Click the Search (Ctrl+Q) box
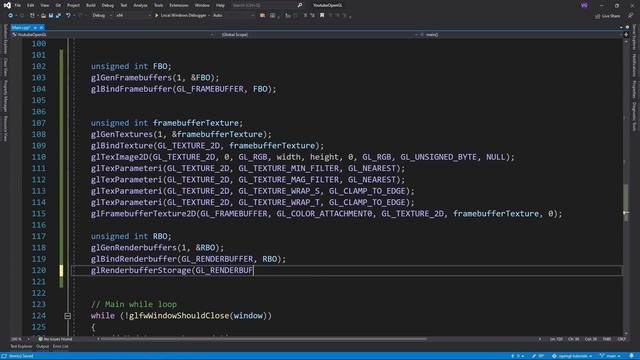Screen dimensions: 640x360 pyautogui.click(x=267, y=5)
